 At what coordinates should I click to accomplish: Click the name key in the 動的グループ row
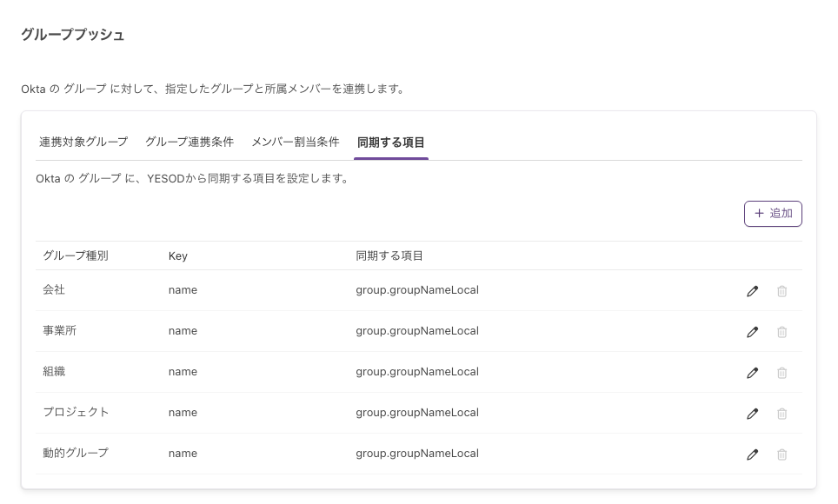tap(183, 454)
